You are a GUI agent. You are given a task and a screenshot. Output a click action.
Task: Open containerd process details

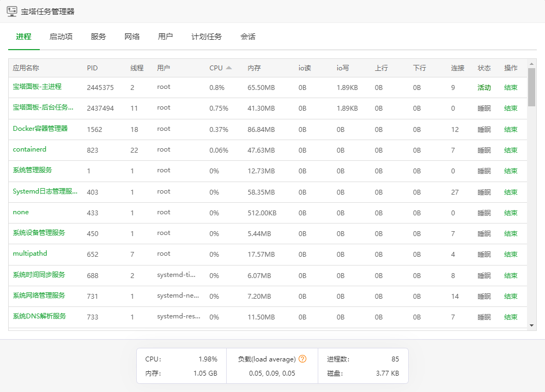29,149
